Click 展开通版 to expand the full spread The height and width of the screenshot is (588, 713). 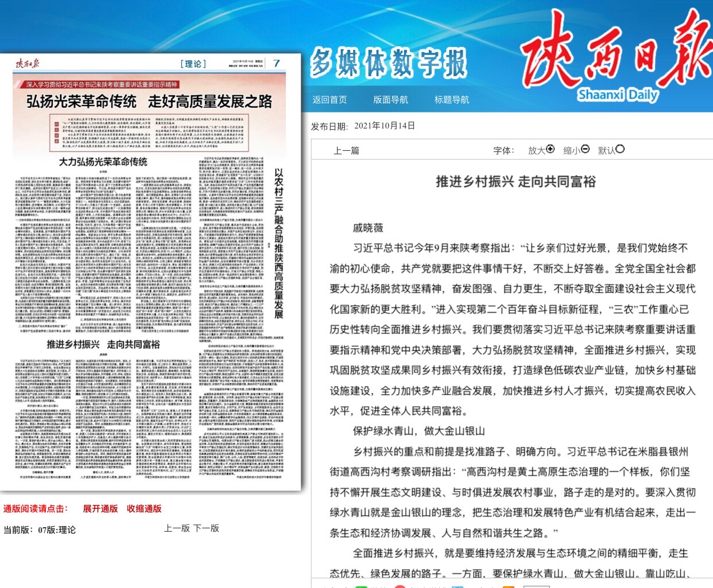pos(100,509)
